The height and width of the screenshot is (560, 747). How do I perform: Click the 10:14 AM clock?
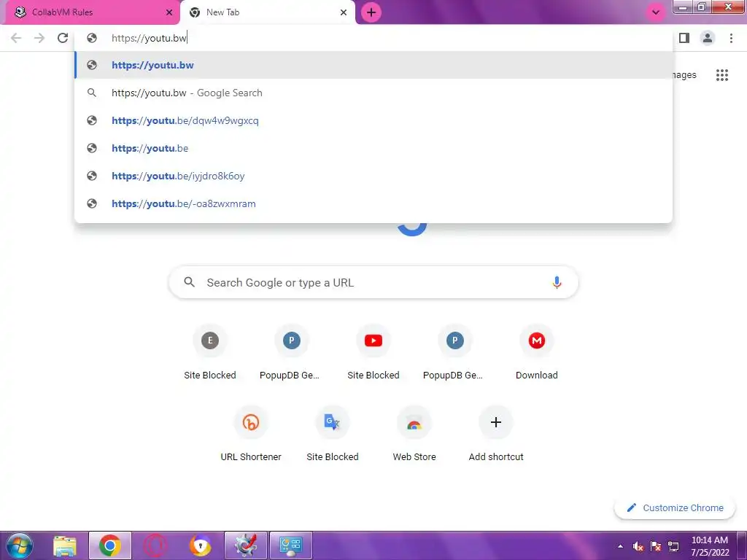point(709,546)
